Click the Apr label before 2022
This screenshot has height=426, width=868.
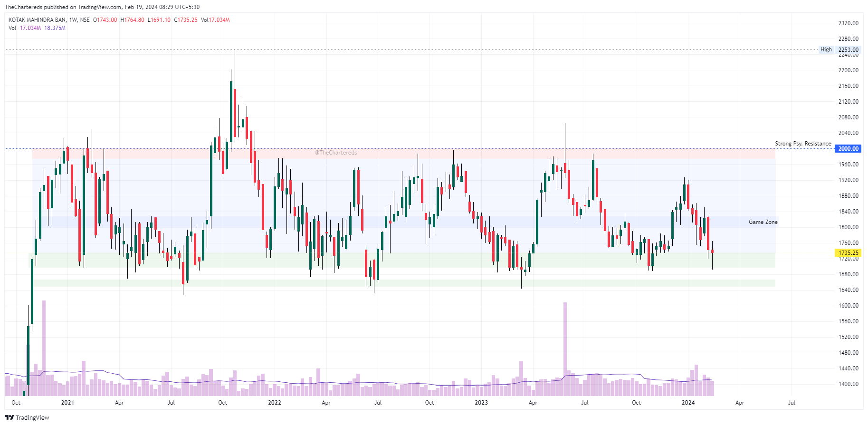tap(119, 403)
